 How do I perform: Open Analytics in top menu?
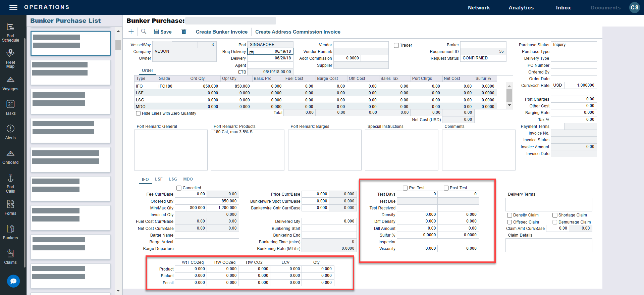pyautogui.click(x=521, y=8)
